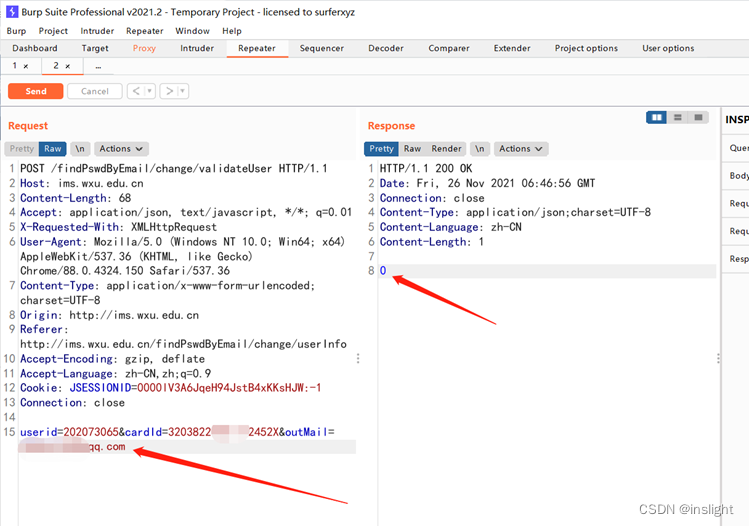This screenshot has width=749, height=526.
Task: Open the Help menu
Action: pos(232,31)
